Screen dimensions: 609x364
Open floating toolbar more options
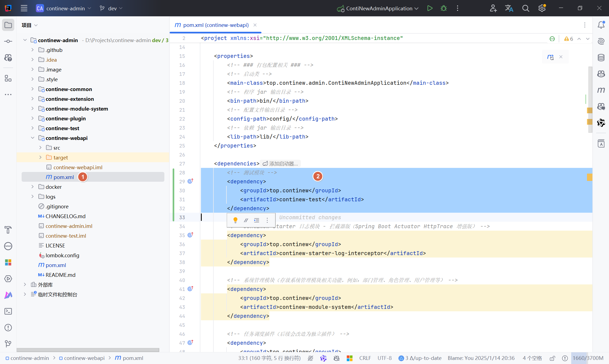point(267,220)
